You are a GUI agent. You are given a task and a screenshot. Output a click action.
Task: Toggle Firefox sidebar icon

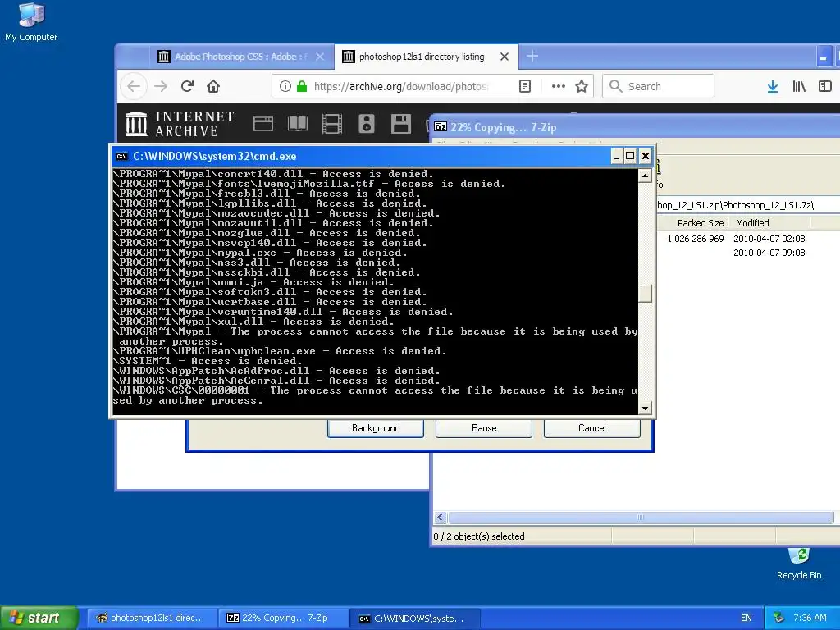click(825, 86)
